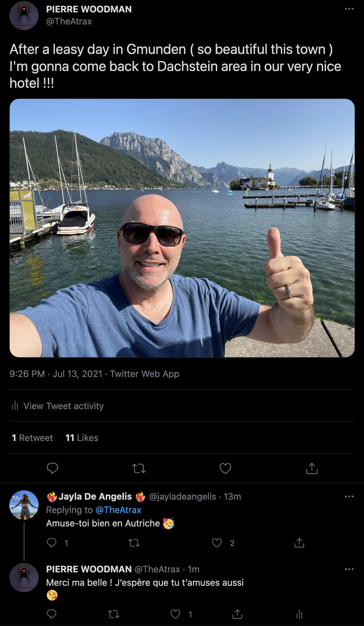Viewport: 364px width, 626px height.
Task: Like Jayla De Angelis's reply
Action: [217, 543]
